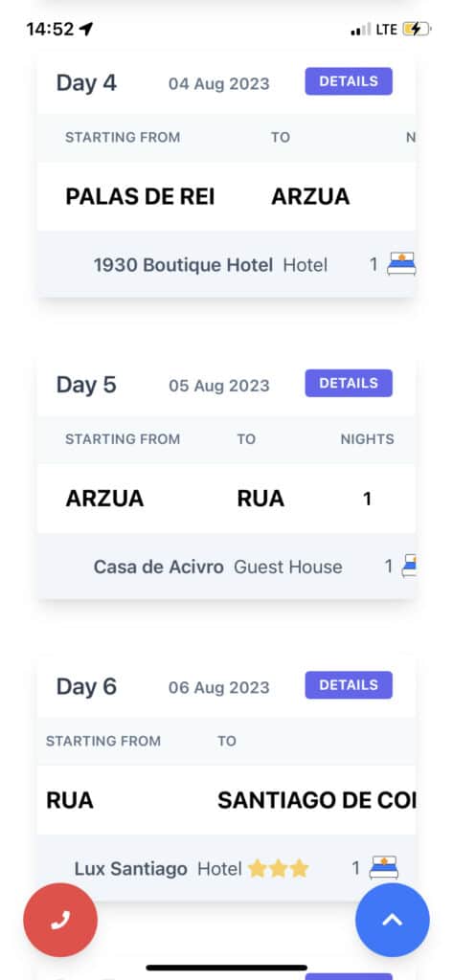Screen dimensions: 453x980
Task: Tap the Santiago de Compostela destination
Action: [317, 800]
